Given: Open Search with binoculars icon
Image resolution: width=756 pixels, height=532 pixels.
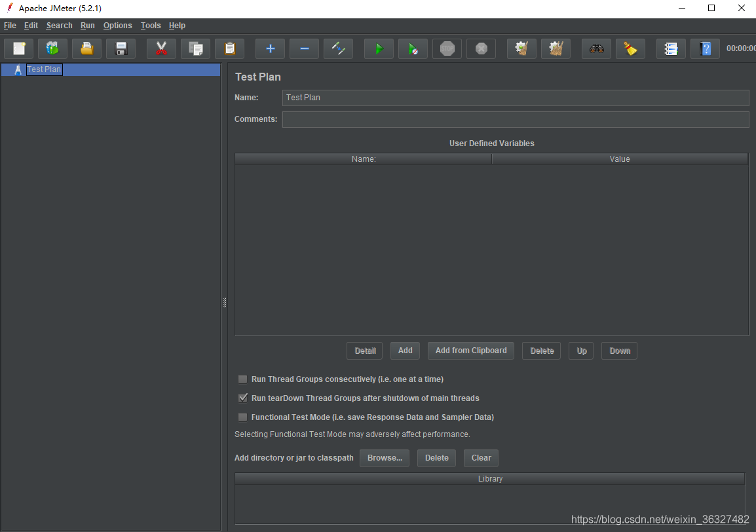Looking at the screenshot, I should 596,48.
